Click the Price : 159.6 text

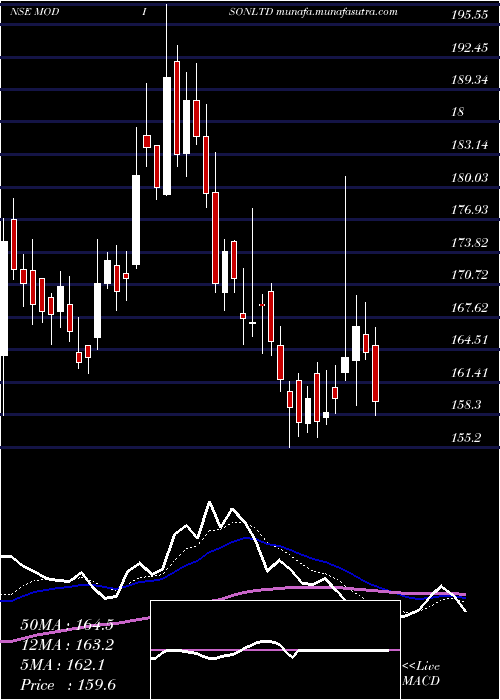click(68, 685)
